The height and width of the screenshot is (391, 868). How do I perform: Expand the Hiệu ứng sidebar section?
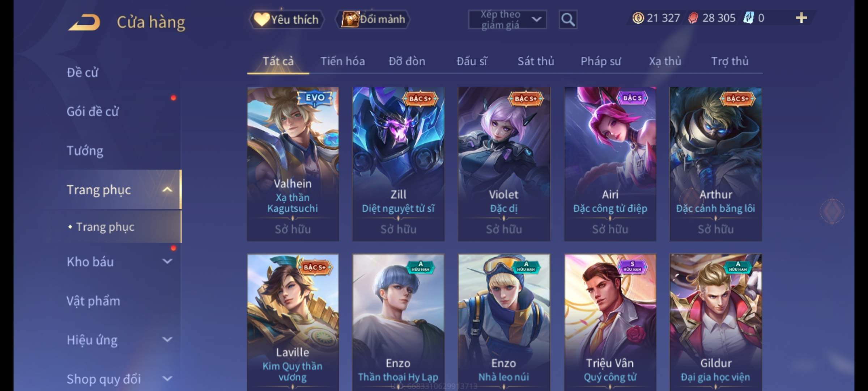[x=167, y=340]
